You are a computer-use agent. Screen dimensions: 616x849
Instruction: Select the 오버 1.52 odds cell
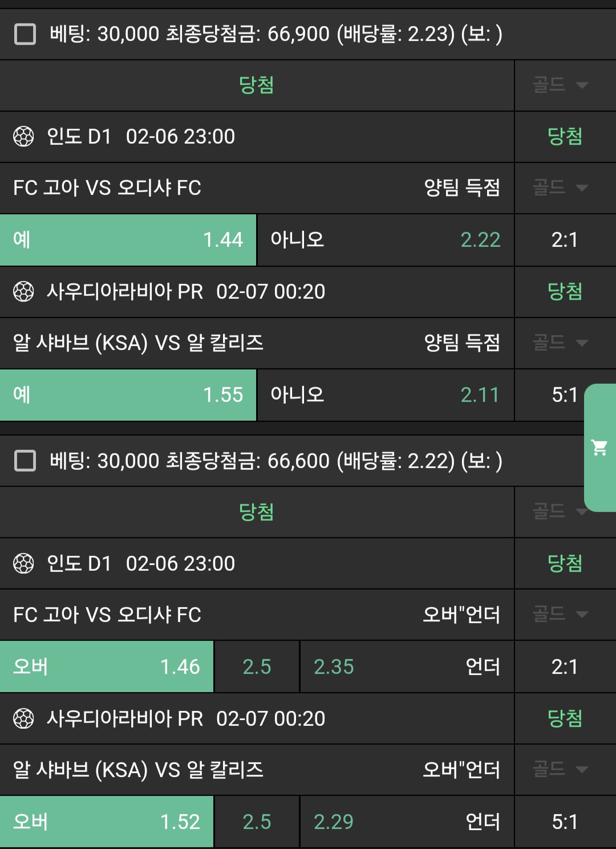[x=107, y=822]
